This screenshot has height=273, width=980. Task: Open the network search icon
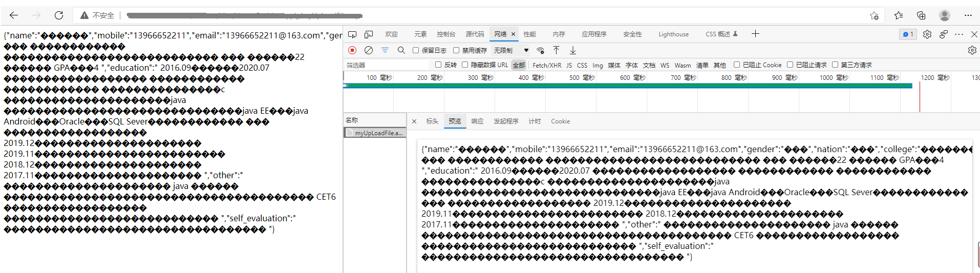pos(401,50)
